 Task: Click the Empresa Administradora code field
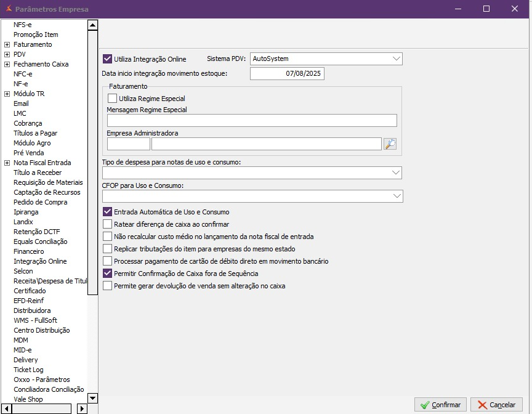tap(129, 144)
